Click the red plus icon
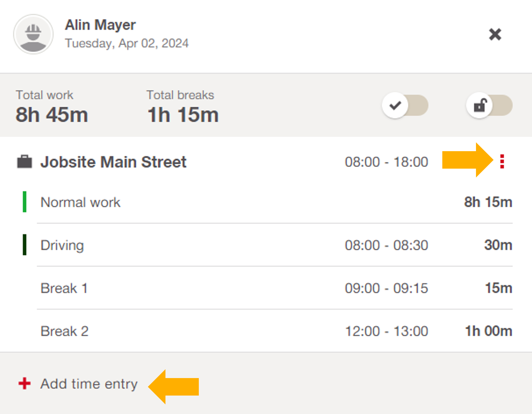Viewport: 532px width, 414px height. point(25,384)
